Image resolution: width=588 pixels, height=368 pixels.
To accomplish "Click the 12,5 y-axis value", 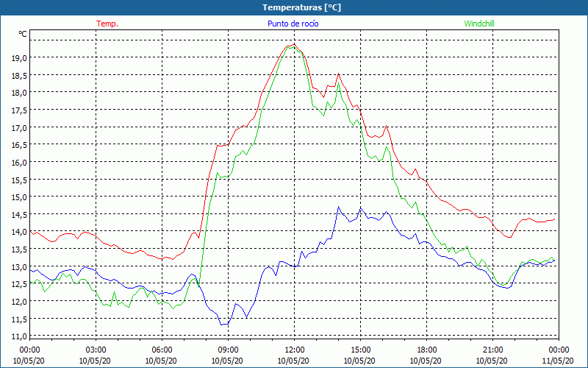I will [20, 284].
